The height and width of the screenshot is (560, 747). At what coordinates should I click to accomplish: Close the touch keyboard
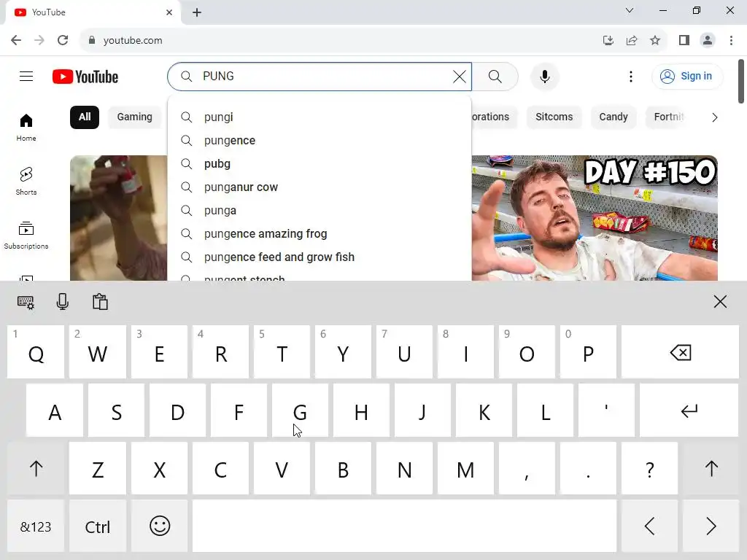(x=720, y=301)
